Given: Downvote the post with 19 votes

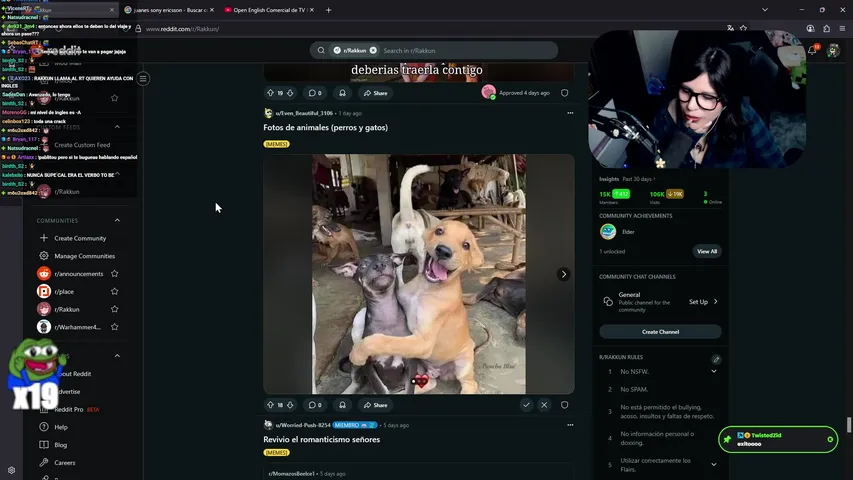Looking at the screenshot, I should (x=290, y=93).
